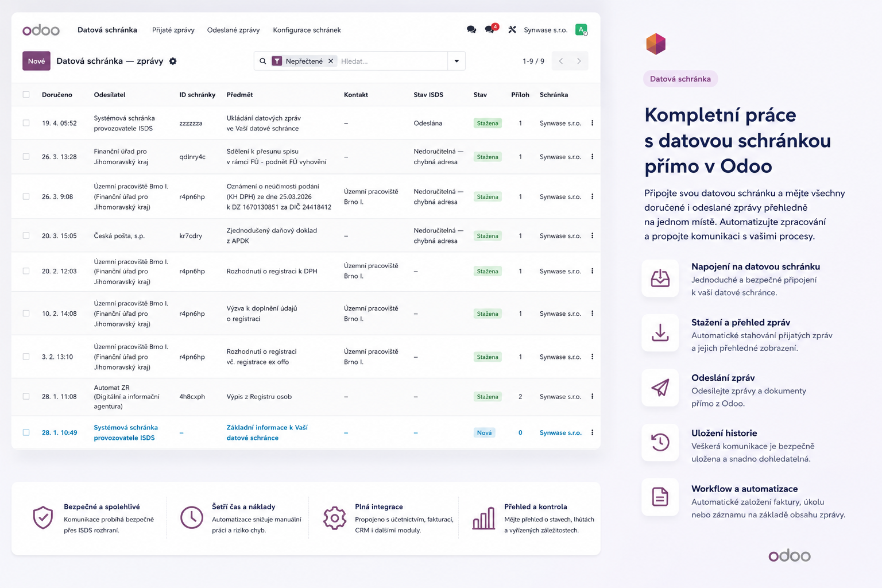This screenshot has width=882, height=588.
Task: Sort by the Odesílatel column header
Action: 110,95
